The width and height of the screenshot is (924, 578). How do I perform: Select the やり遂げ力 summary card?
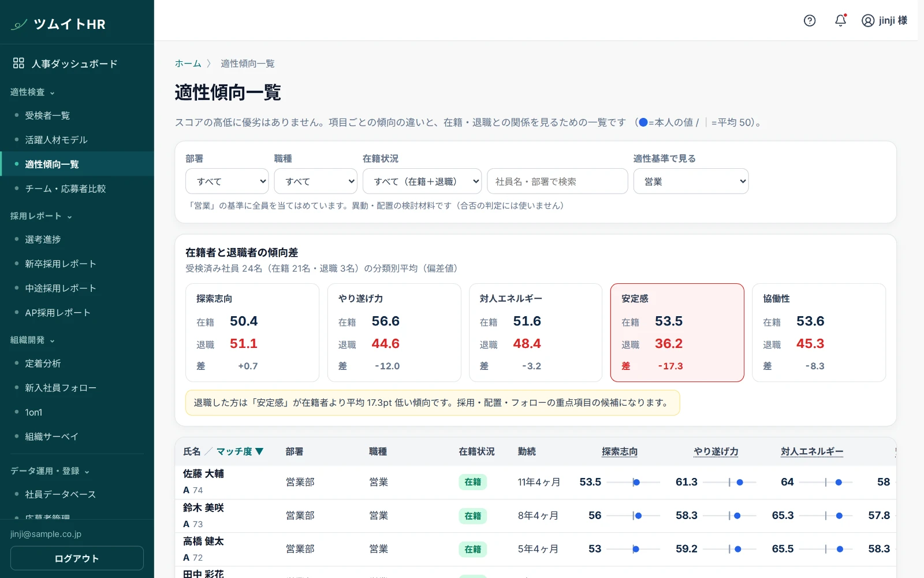coord(394,332)
